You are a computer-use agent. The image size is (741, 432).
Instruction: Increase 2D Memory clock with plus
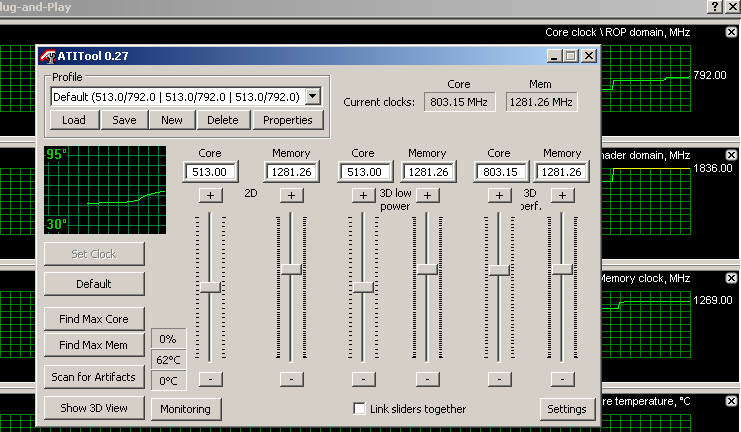(x=292, y=195)
